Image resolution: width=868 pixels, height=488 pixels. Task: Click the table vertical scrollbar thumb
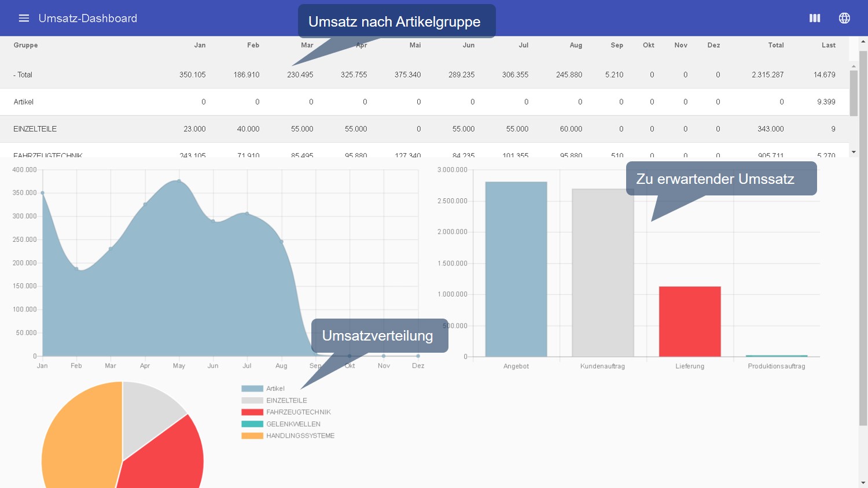coord(854,93)
